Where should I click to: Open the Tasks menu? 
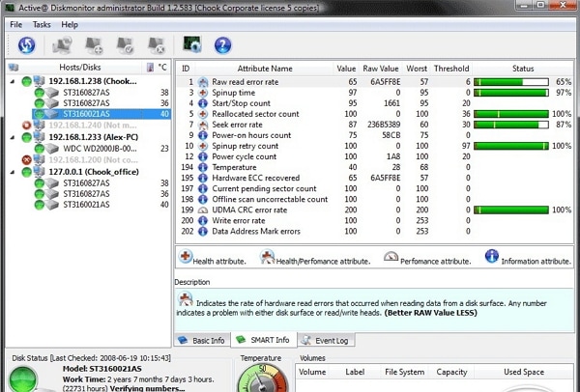click(42, 25)
